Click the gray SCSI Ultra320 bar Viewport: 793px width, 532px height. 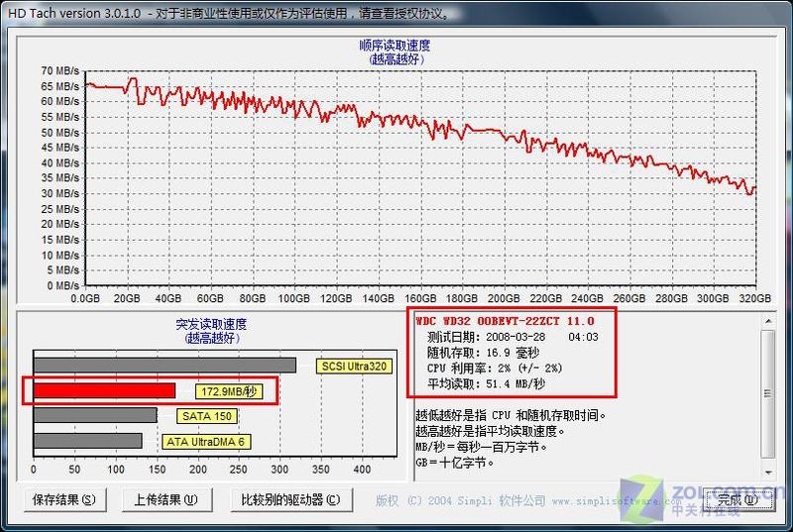[x=165, y=366]
